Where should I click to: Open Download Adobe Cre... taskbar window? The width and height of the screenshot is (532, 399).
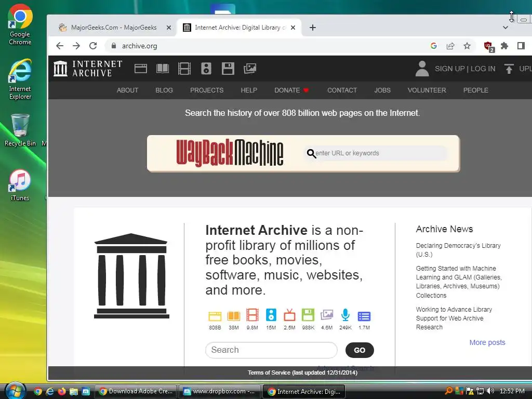tap(136, 391)
